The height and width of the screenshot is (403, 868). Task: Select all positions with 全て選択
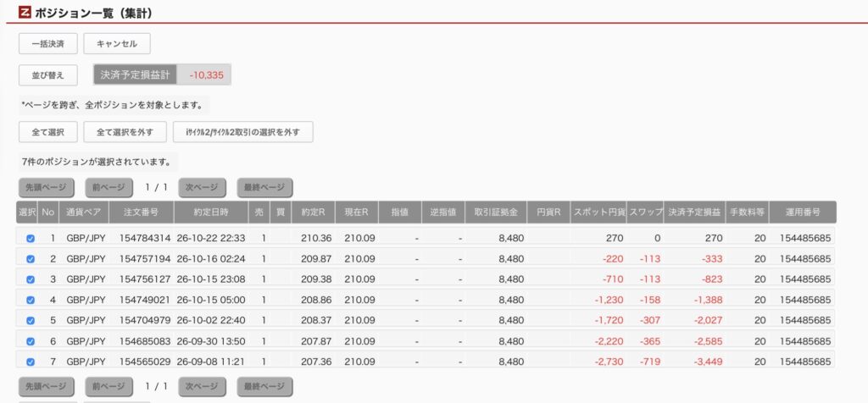click(x=48, y=132)
